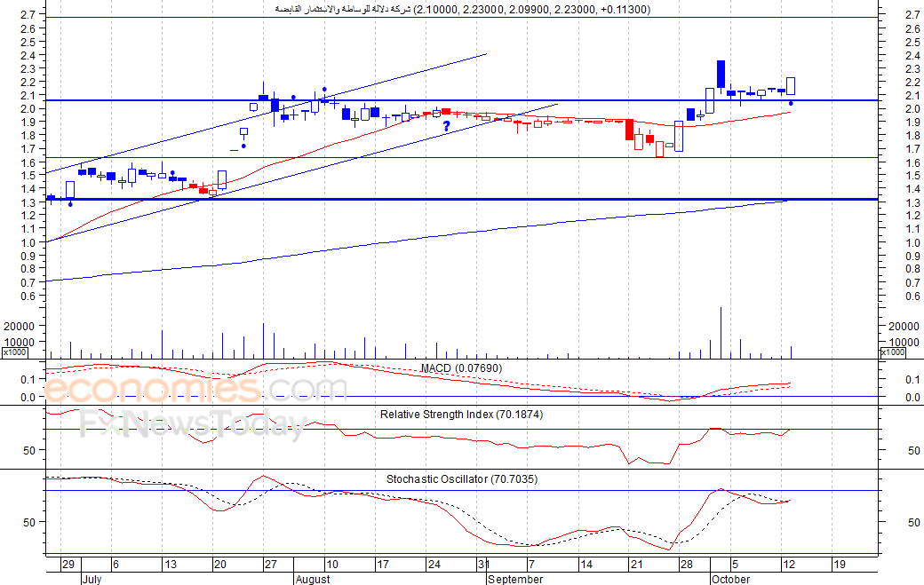Click 0.1 on the left MACD axis

[28, 380]
